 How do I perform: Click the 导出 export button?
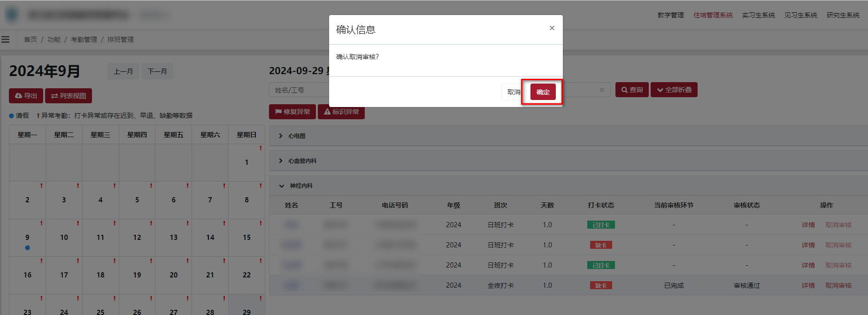[26, 96]
